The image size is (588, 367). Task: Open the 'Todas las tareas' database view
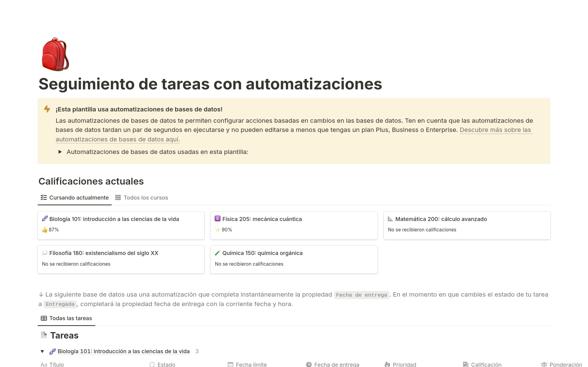66,318
